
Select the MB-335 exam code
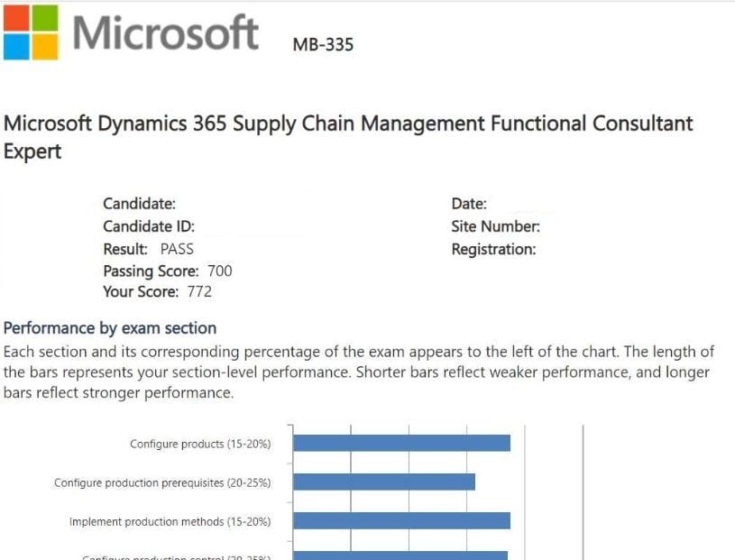pos(323,44)
